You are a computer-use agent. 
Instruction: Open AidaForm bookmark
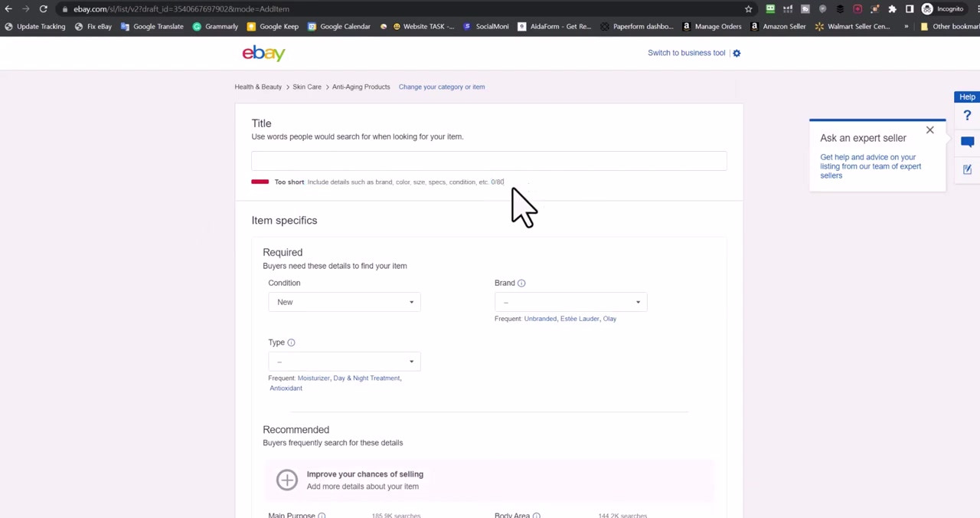pos(555,26)
